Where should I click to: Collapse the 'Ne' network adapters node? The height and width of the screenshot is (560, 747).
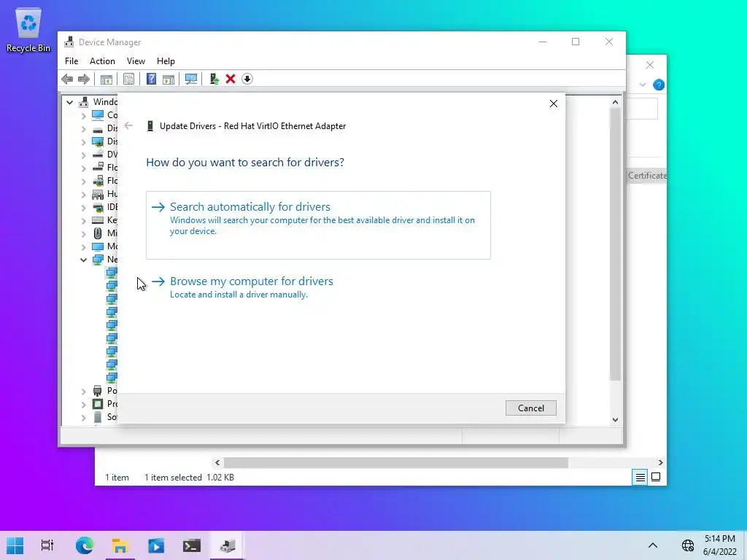pyautogui.click(x=83, y=260)
